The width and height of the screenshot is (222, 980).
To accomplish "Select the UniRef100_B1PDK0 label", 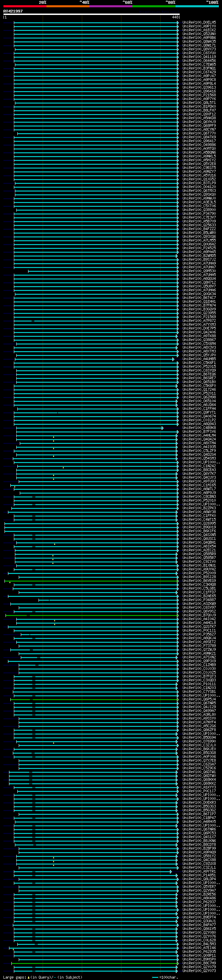I will [199, 106].
